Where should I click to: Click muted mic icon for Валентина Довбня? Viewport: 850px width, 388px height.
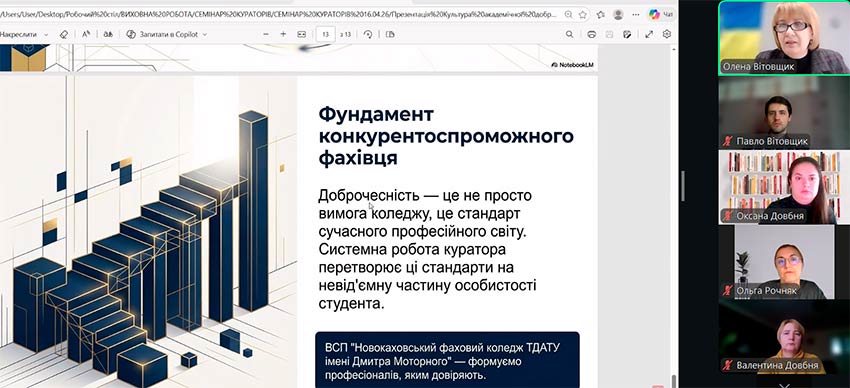pos(727,365)
